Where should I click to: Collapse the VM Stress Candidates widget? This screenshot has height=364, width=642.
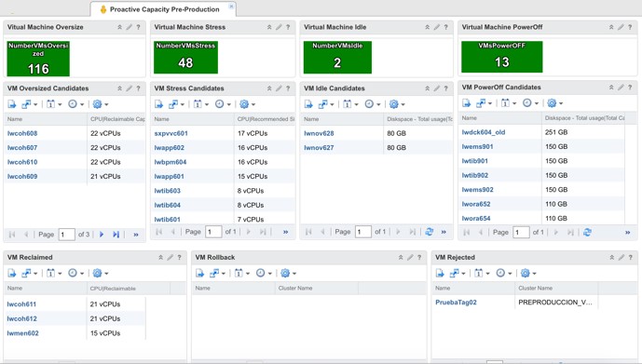[269, 88]
